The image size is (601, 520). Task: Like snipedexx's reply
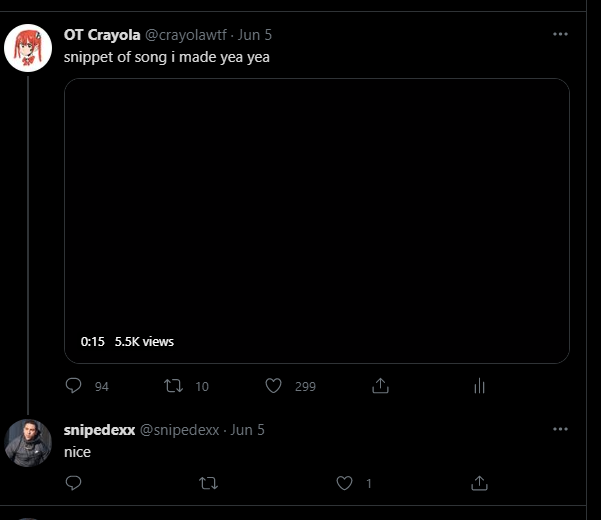point(345,483)
